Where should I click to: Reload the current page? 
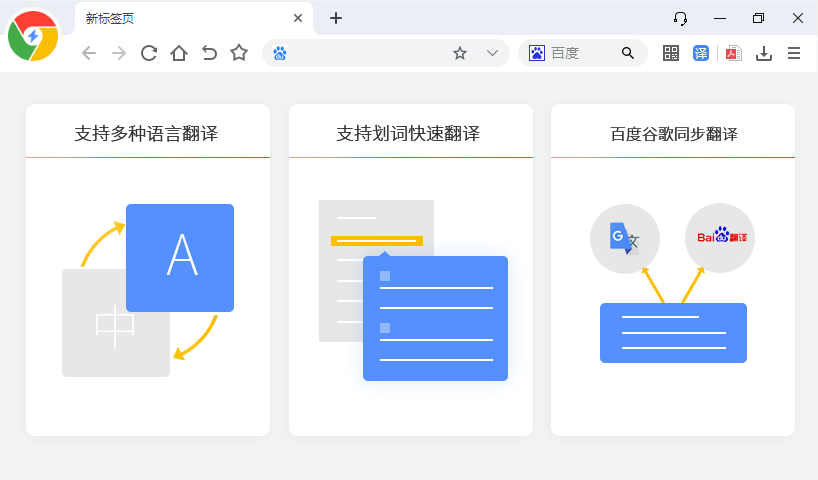(149, 53)
